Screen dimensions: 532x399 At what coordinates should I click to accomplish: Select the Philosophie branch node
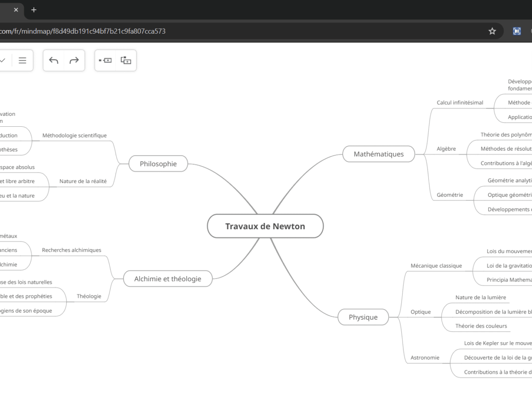coord(158,164)
